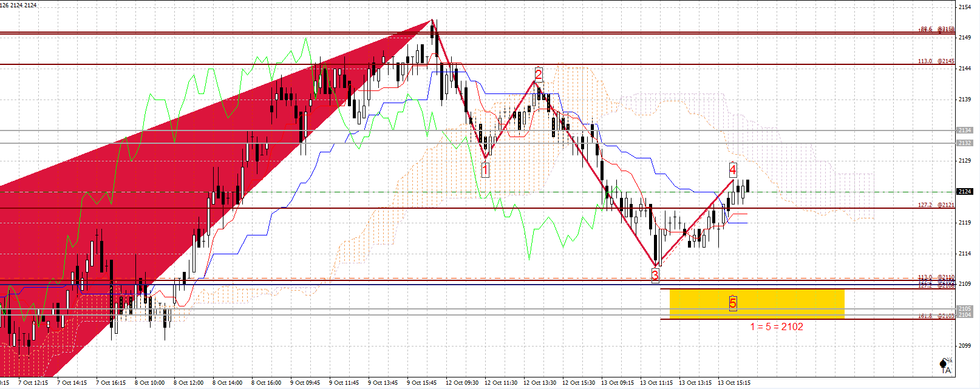The width and height of the screenshot is (980, 389).
Task: Select the wave label 2 marker
Action: click(x=539, y=74)
